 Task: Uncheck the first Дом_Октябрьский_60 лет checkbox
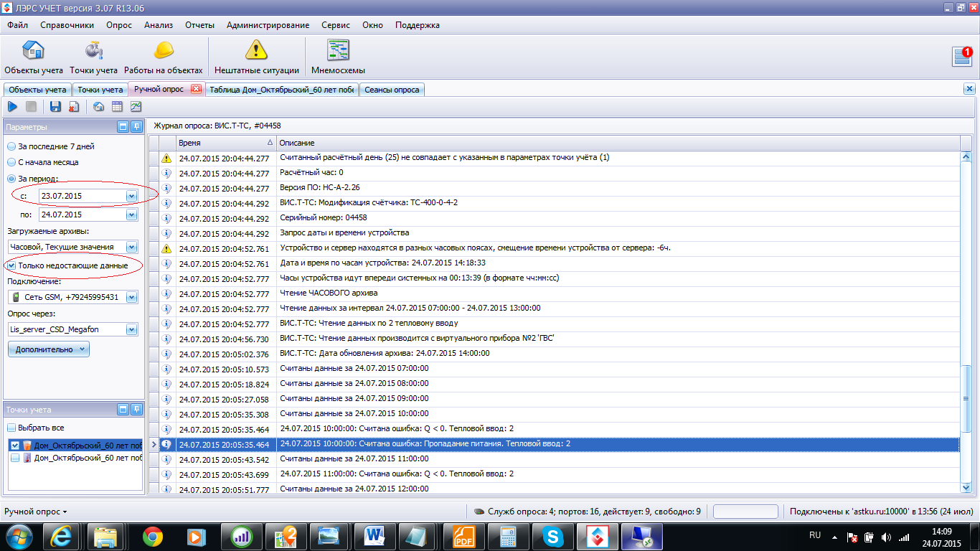(x=15, y=445)
